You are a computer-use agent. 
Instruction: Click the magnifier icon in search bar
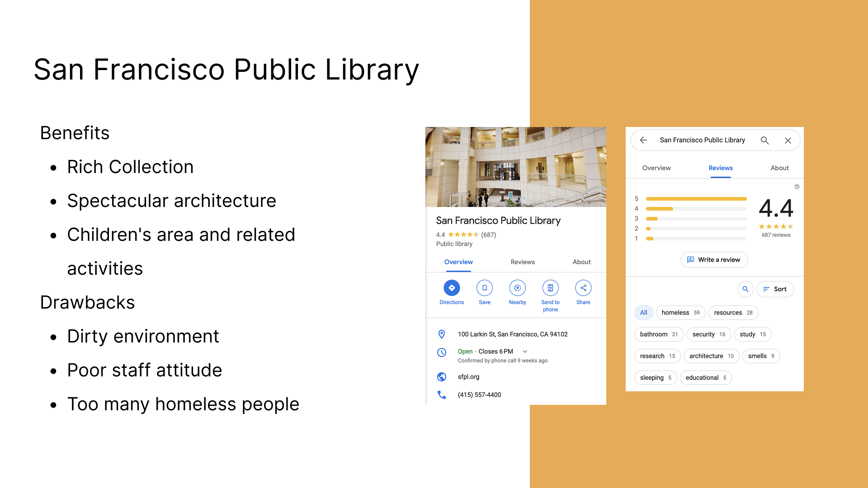(x=764, y=140)
